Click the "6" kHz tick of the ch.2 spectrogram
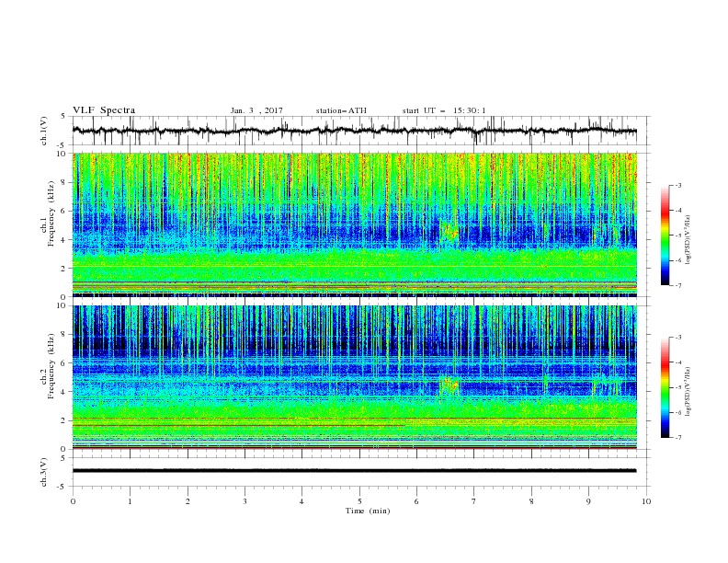 pyautogui.click(x=65, y=363)
